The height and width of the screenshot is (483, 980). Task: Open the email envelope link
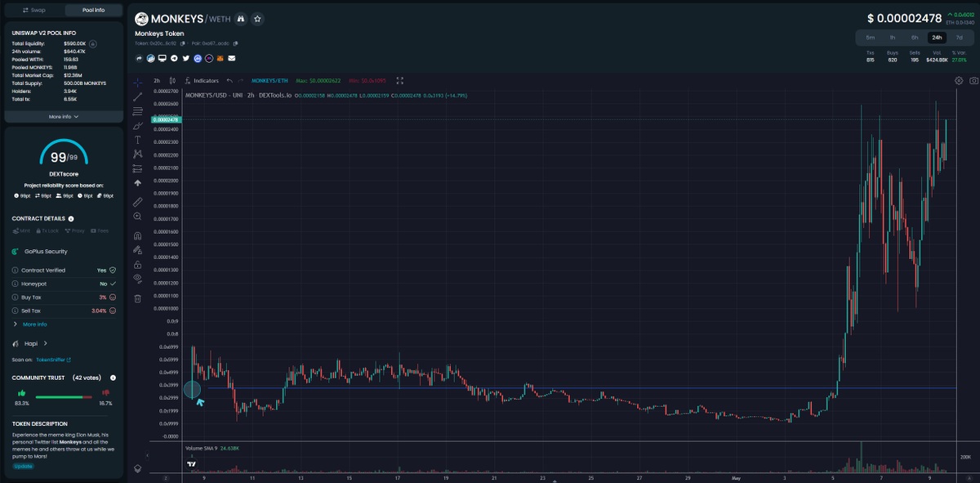(x=232, y=58)
